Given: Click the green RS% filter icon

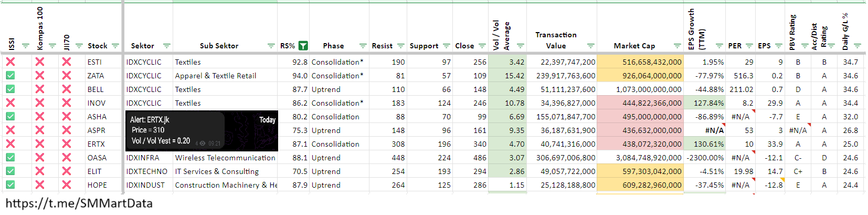Looking at the screenshot, I should pyautogui.click(x=303, y=46).
